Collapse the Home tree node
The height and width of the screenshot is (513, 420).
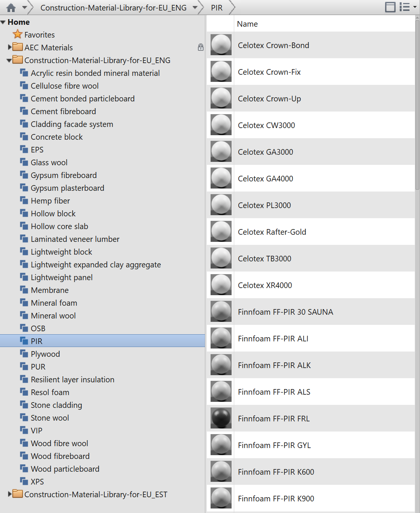click(3, 22)
